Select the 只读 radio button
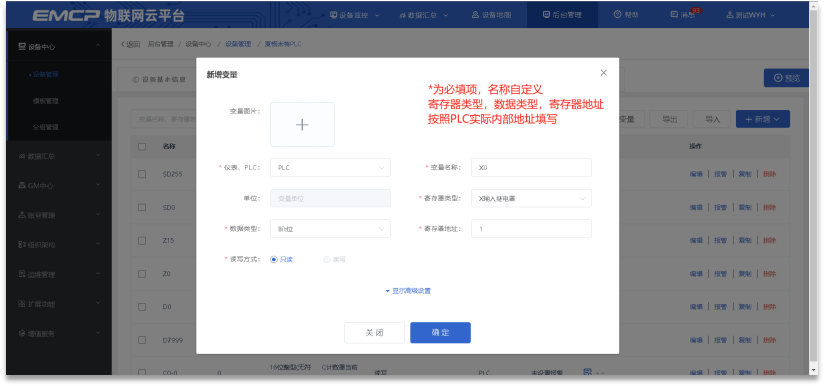824x386 pixels. [x=274, y=259]
